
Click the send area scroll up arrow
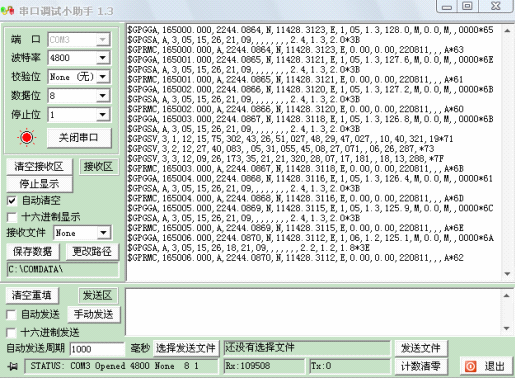(x=506, y=295)
